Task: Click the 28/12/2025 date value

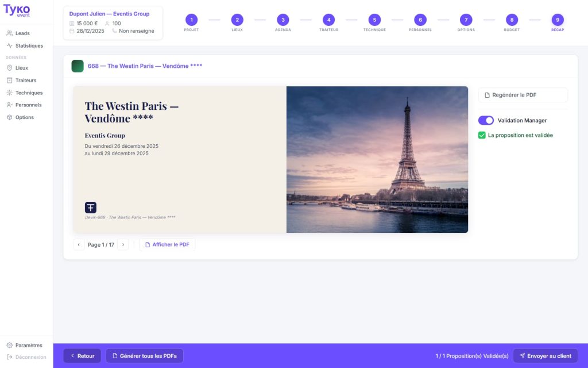Action: (90, 31)
